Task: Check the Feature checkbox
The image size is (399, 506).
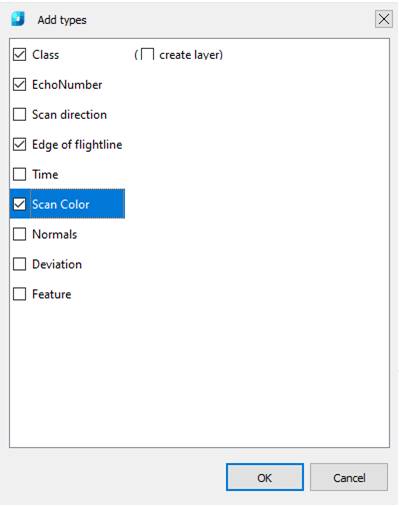Action: 19,294
